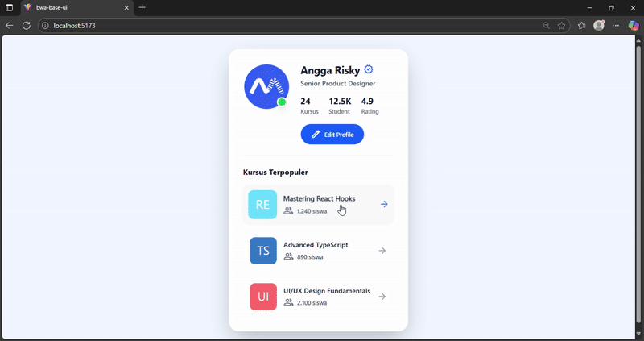
Task: Click the vertical scrollbar up arrow
Action: [x=638, y=40]
